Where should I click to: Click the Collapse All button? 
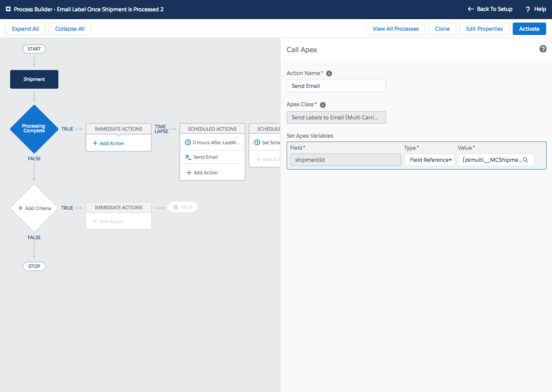70,29
